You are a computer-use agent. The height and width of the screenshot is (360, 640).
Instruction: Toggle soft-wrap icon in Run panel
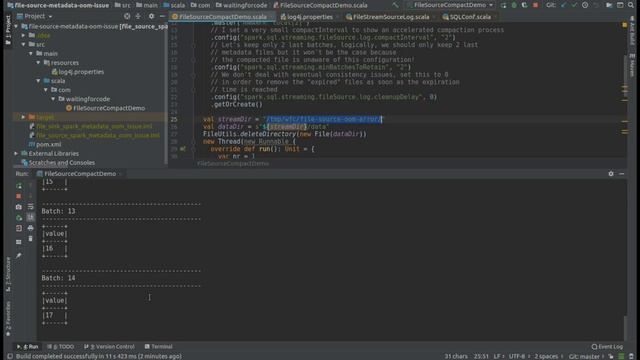tap(31, 207)
